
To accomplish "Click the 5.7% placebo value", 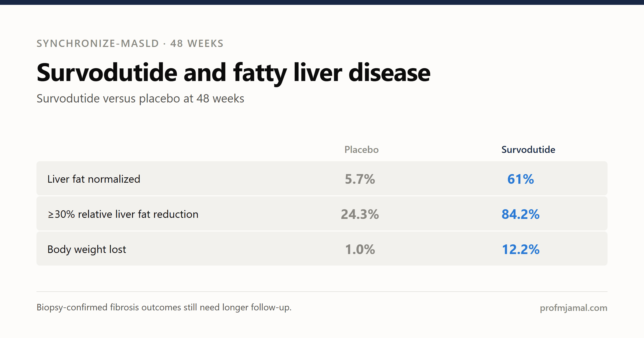I will (360, 179).
